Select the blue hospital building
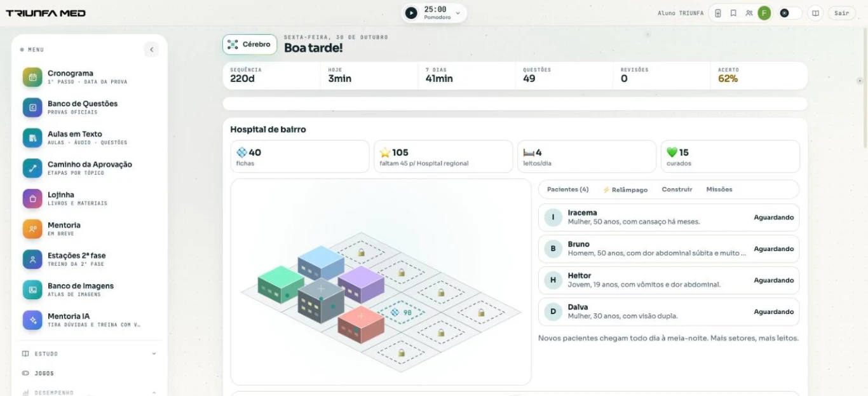This screenshot has width=868, height=396. pyautogui.click(x=321, y=263)
